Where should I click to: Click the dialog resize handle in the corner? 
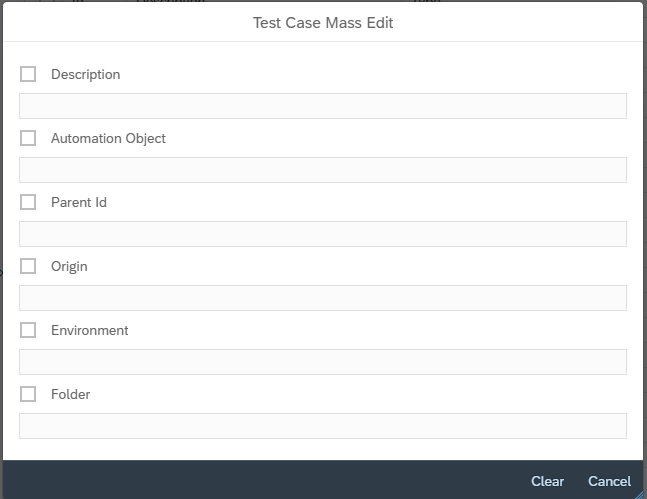[640, 493]
